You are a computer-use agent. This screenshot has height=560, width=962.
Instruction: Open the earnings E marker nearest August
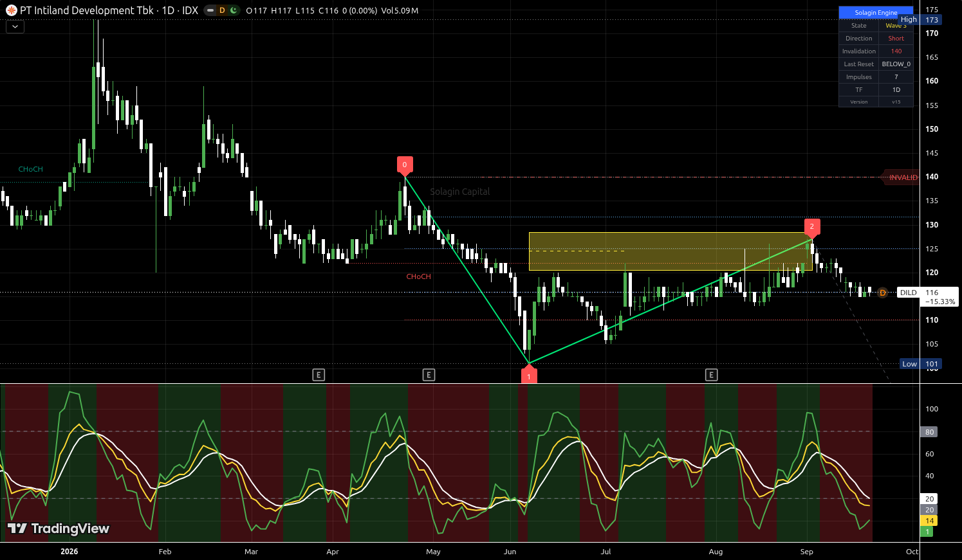[x=711, y=375]
